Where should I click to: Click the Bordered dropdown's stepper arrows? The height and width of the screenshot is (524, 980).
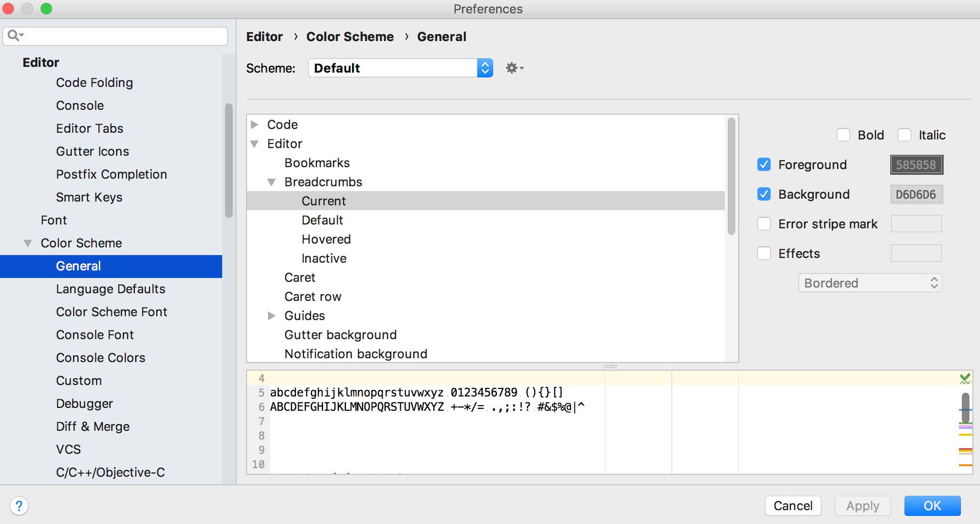[934, 283]
